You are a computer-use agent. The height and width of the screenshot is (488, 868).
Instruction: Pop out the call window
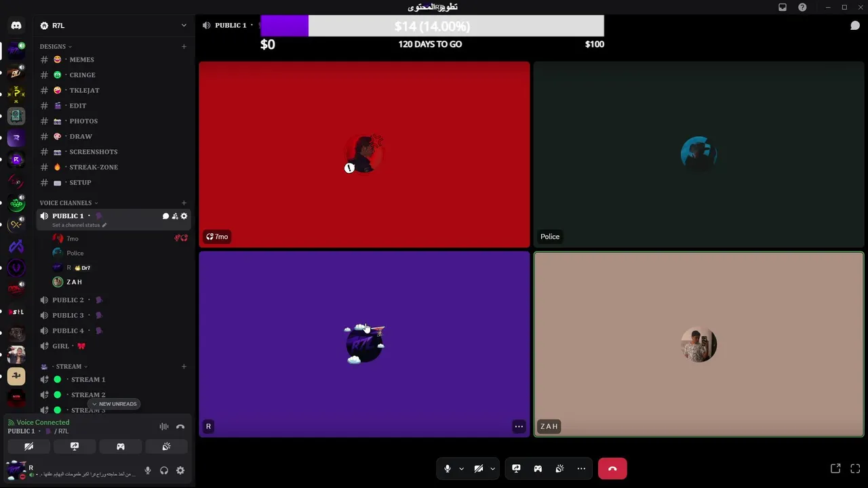pyautogui.click(x=835, y=468)
